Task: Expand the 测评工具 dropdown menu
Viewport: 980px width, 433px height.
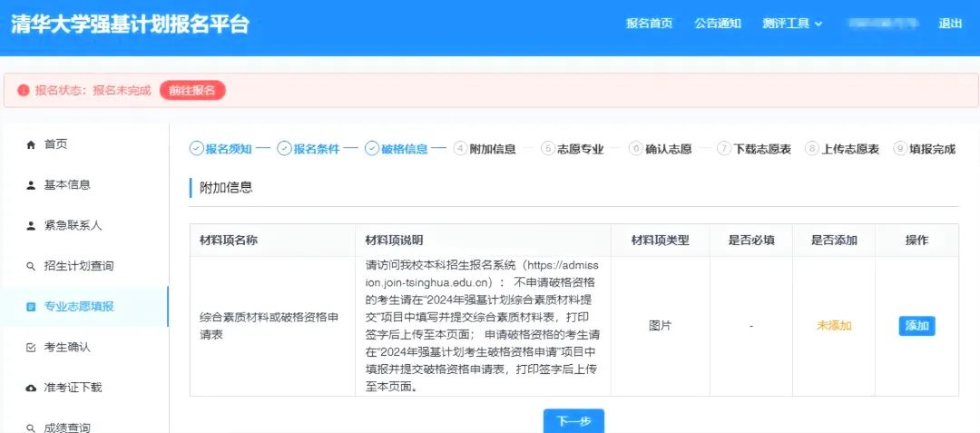Action: pos(792,24)
